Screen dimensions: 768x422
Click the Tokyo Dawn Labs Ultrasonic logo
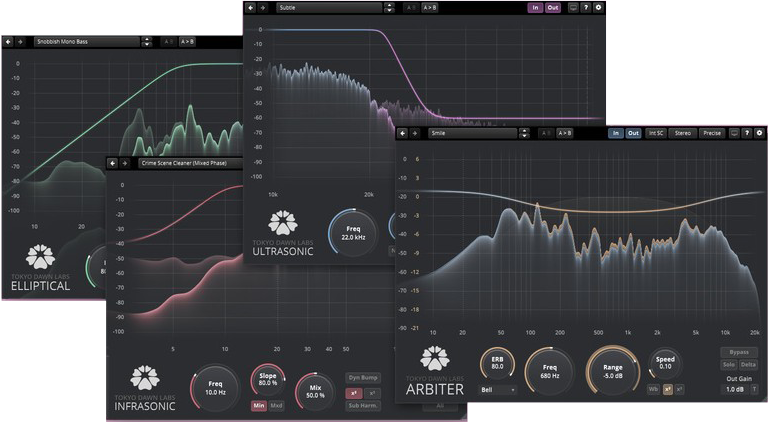283,234
